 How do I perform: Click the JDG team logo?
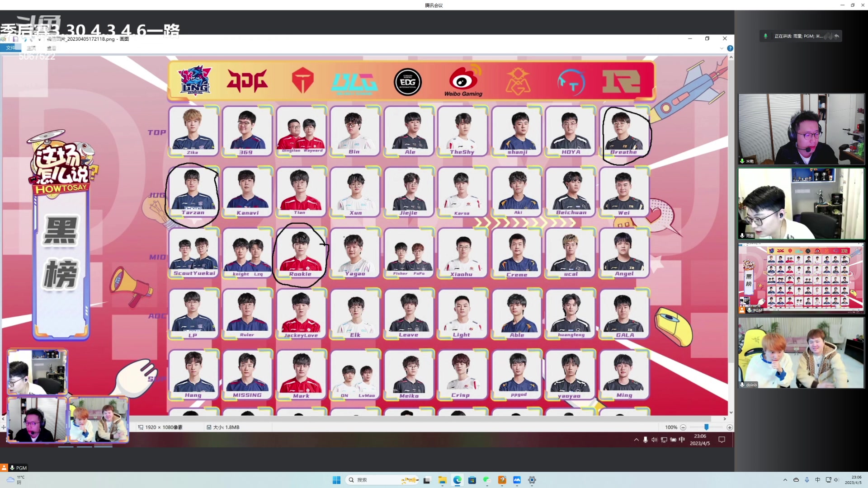(x=247, y=81)
